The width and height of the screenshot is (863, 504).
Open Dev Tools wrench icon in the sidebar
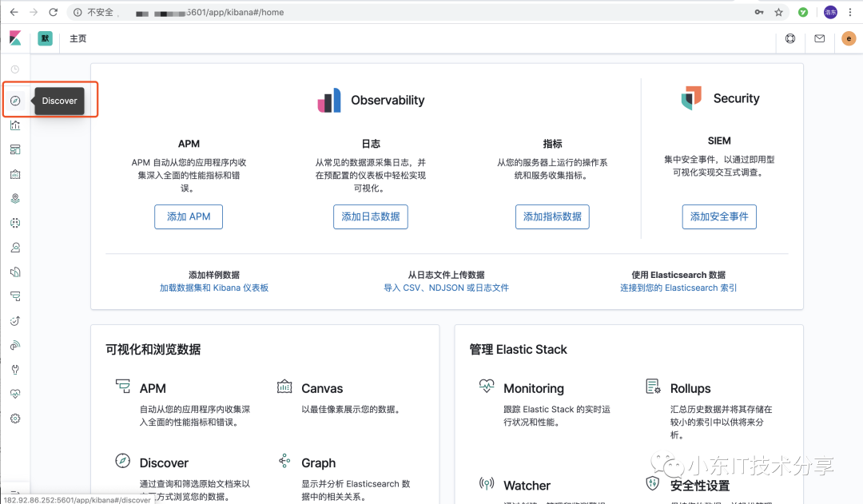pos(15,370)
